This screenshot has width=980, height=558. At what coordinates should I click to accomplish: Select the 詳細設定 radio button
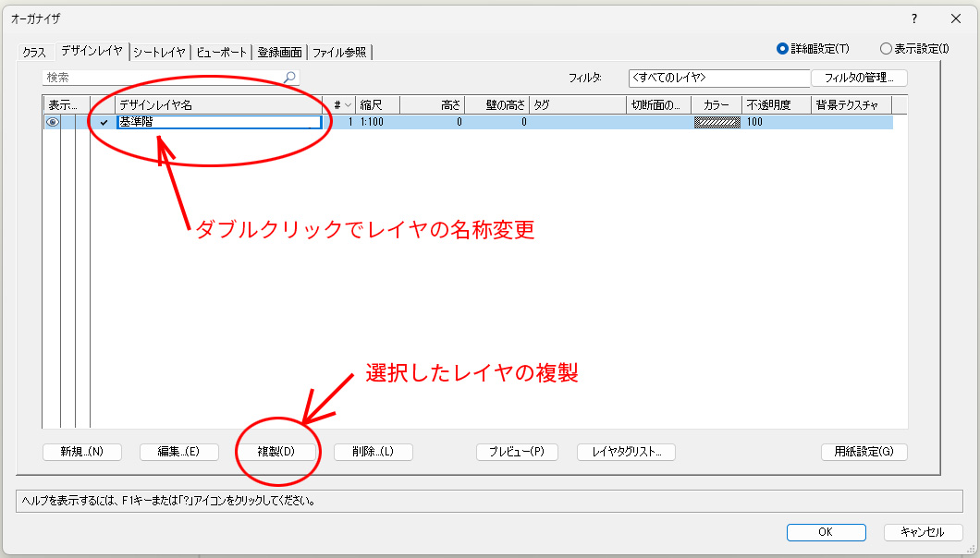pyautogui.click(x=783, y=49)
